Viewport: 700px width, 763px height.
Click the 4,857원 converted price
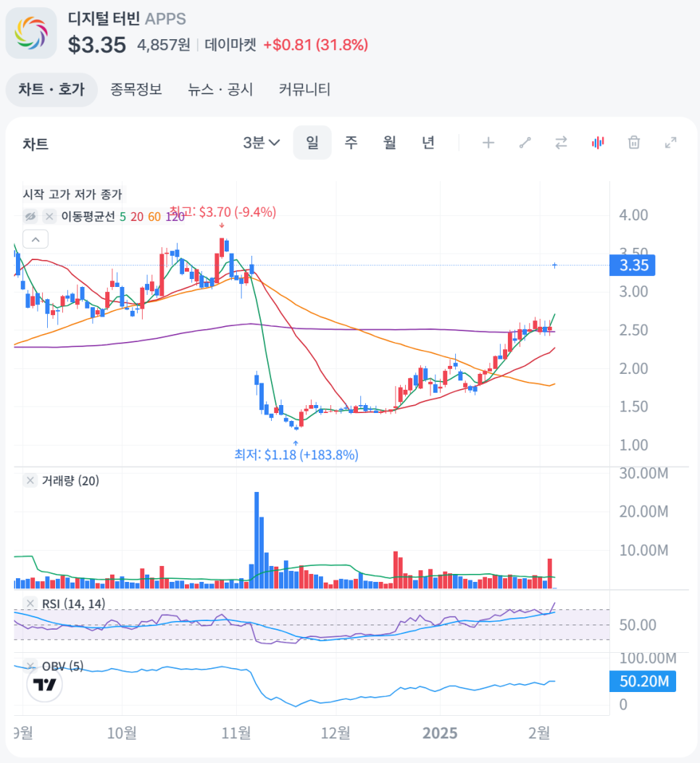coord(164,45)
